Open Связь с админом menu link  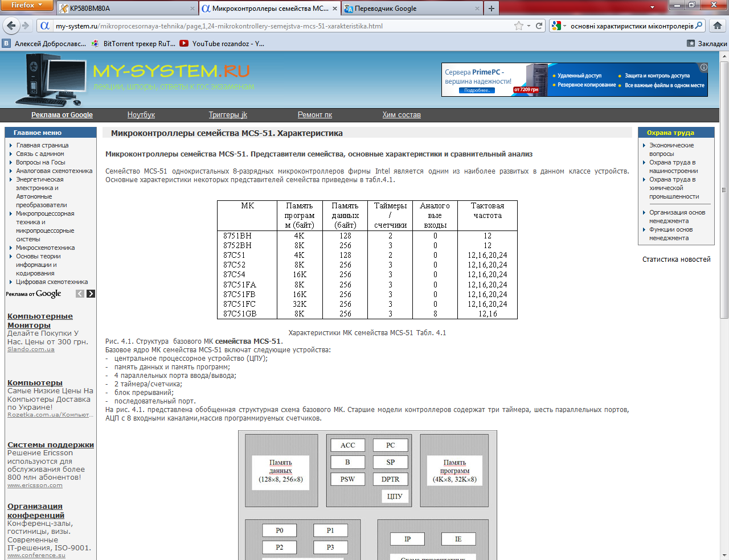[40, 154]
